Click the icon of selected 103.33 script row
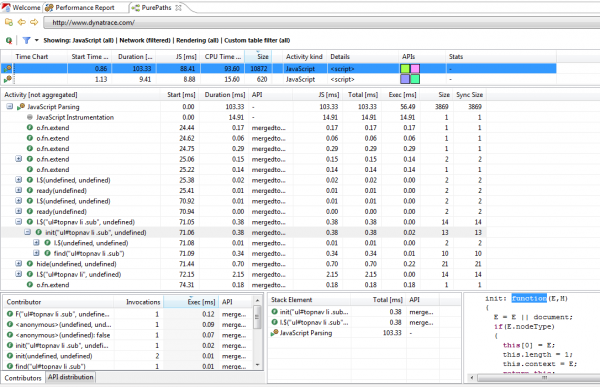Image resolution: width=600 pixels, height=387 pixels. point(7,69)
